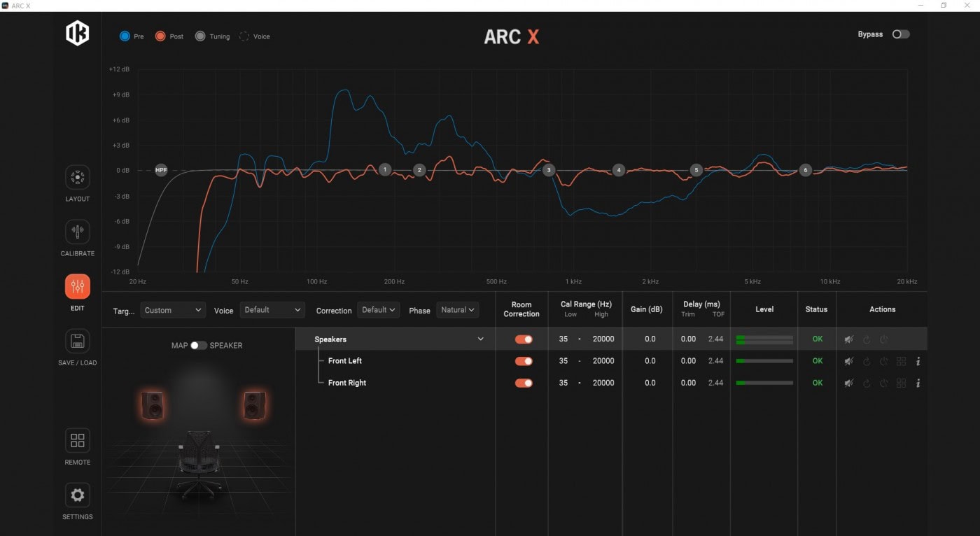Open the Calibrate section

[x=77, y=232]
